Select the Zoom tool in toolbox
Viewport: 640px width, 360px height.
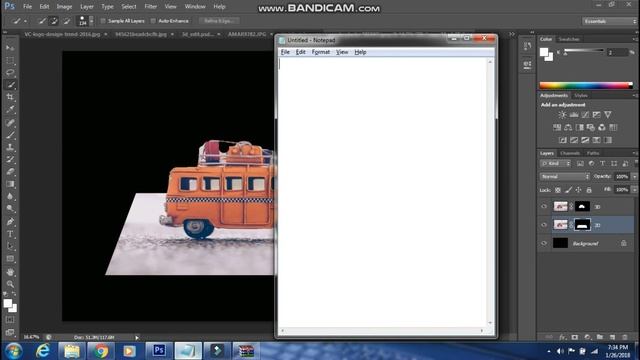click(x=10, y=284)
